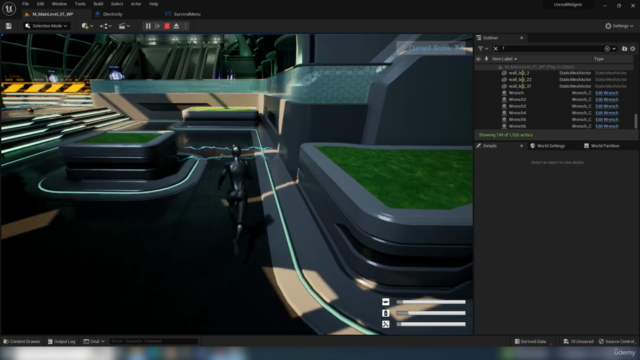Click the Outliner vertical scrollbar
The image size is (640, 360).
(636, 121)
